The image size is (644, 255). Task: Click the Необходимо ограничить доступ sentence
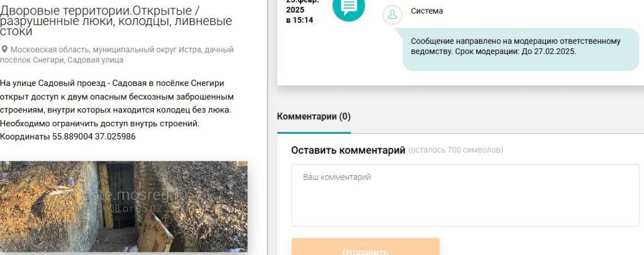99,123
